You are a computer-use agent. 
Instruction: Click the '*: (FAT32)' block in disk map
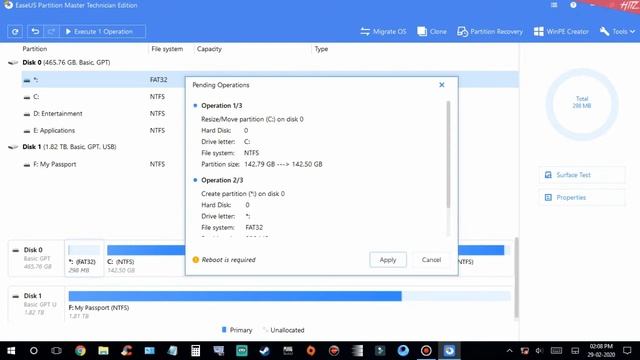pyautogui.click(x=84, y=258)
